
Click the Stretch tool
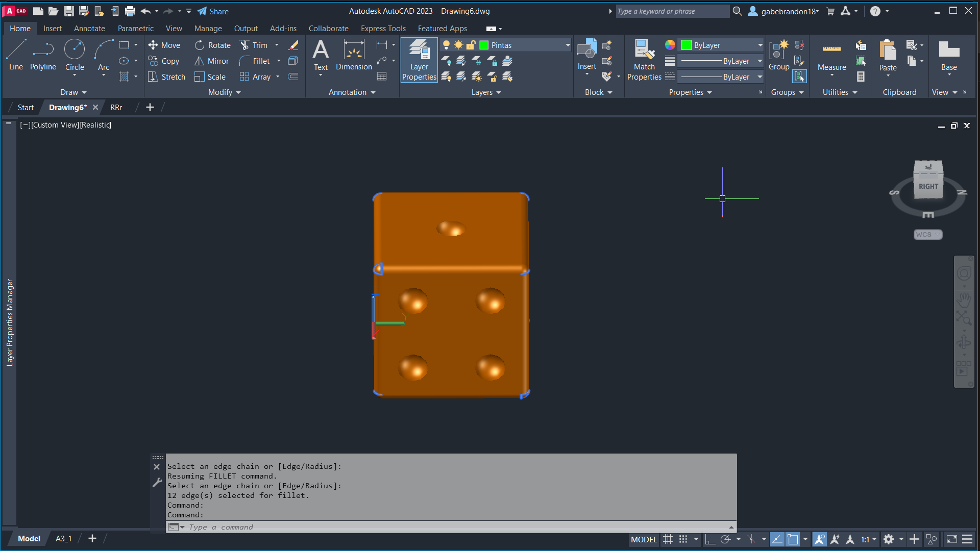coord(166,77)
